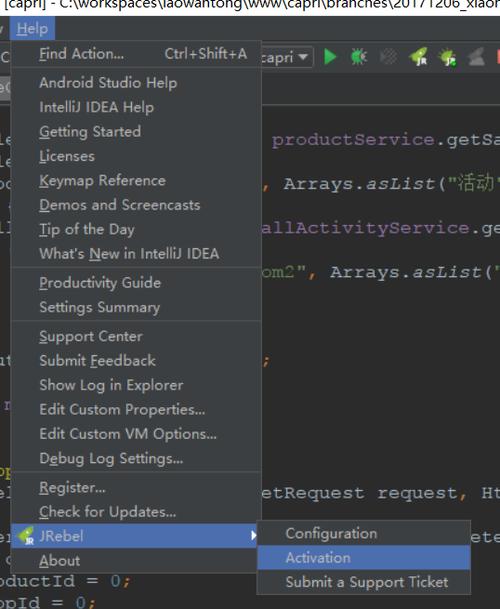Click Ctrl+Shift+A shortcut text
Viewport: 500px width, 609px height.
tap(206, 54)
